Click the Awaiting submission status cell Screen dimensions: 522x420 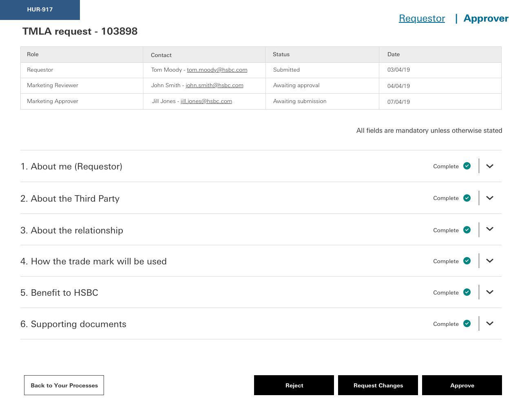point(322,101)
